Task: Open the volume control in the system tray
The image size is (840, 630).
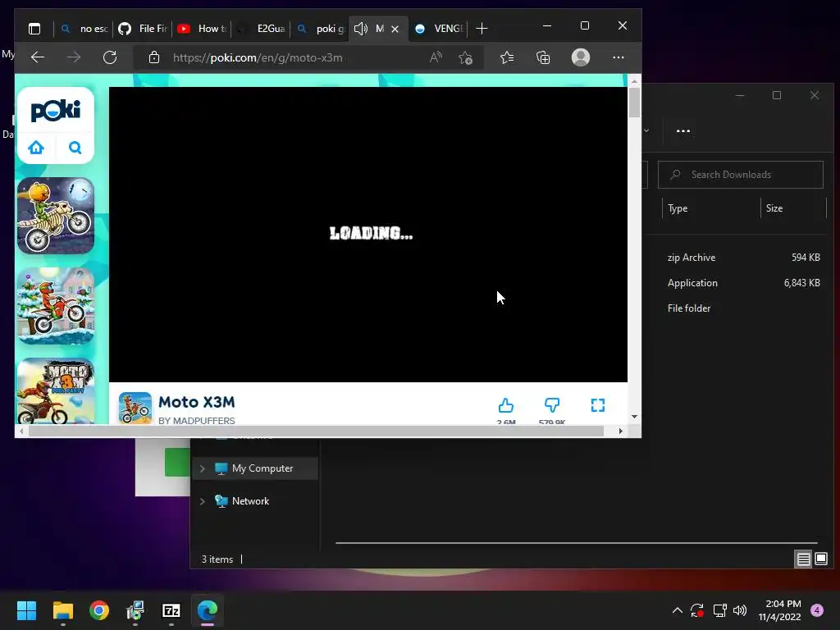Action: pos(740,610)
